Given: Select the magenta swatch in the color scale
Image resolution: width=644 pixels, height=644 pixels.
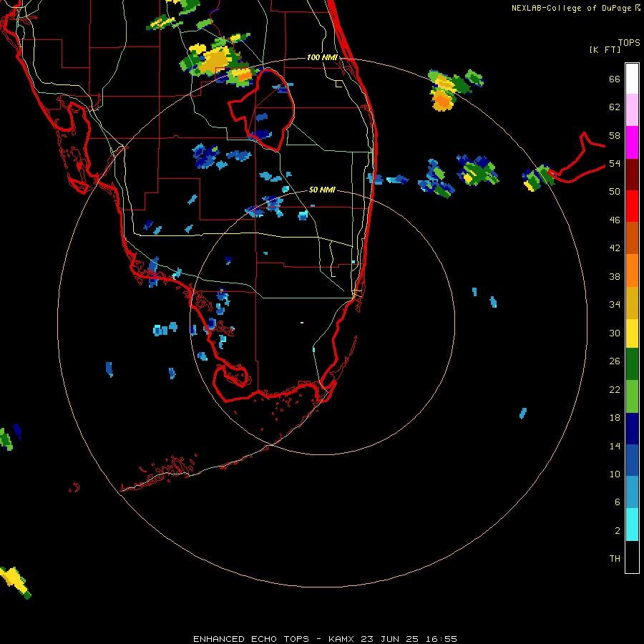Looking at the screenshot, I should click(632, 142).
